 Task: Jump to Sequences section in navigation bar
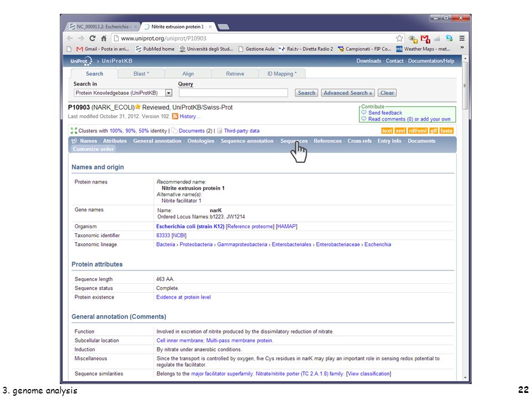click(294, 141)
